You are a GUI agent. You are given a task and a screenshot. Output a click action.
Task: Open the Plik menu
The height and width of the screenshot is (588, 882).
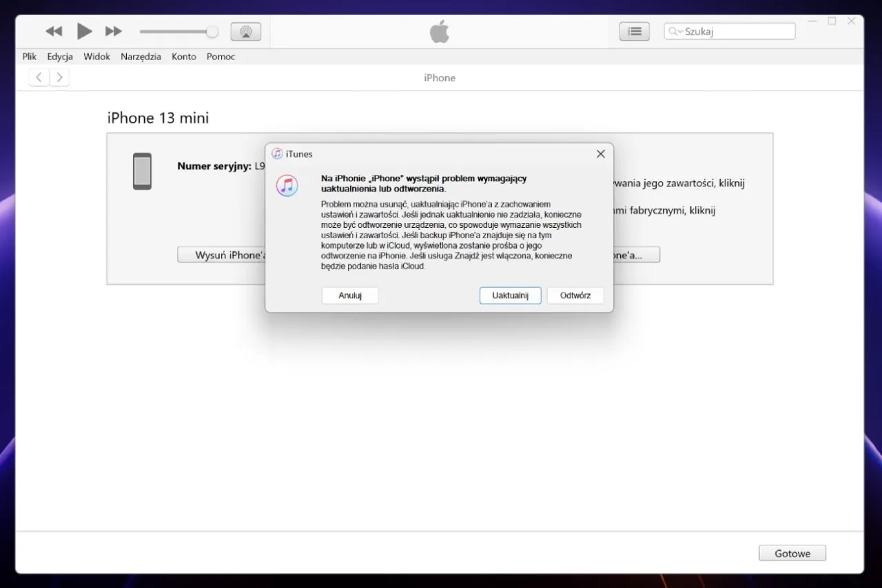coord(29,56)
